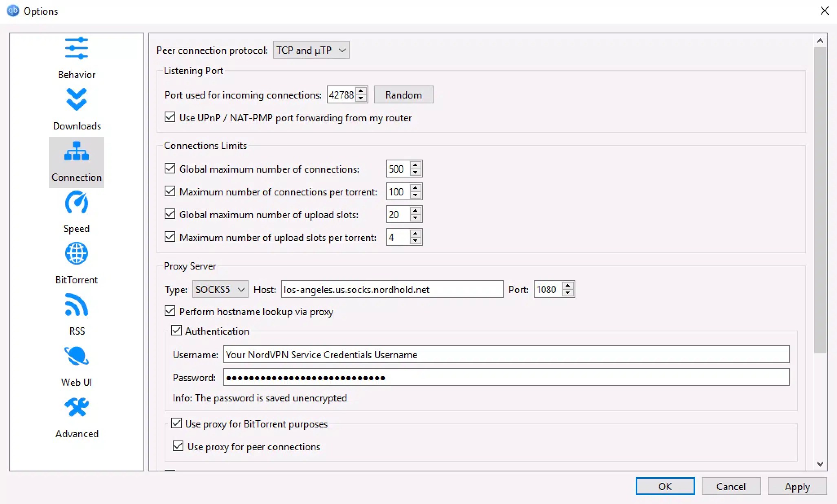Click the vertical scrollbar down arrow
Viewport: 837px width, 504px height.
coord(820,464)
